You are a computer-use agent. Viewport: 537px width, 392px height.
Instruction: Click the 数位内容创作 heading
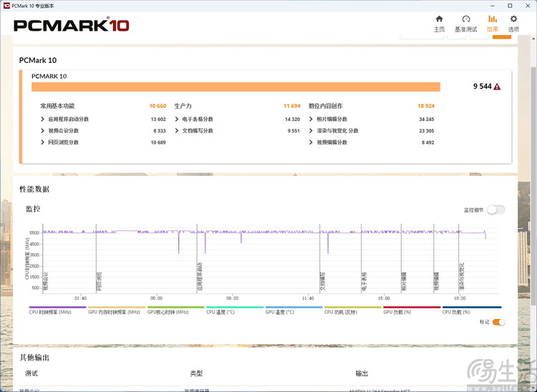(x=325, y=106)
